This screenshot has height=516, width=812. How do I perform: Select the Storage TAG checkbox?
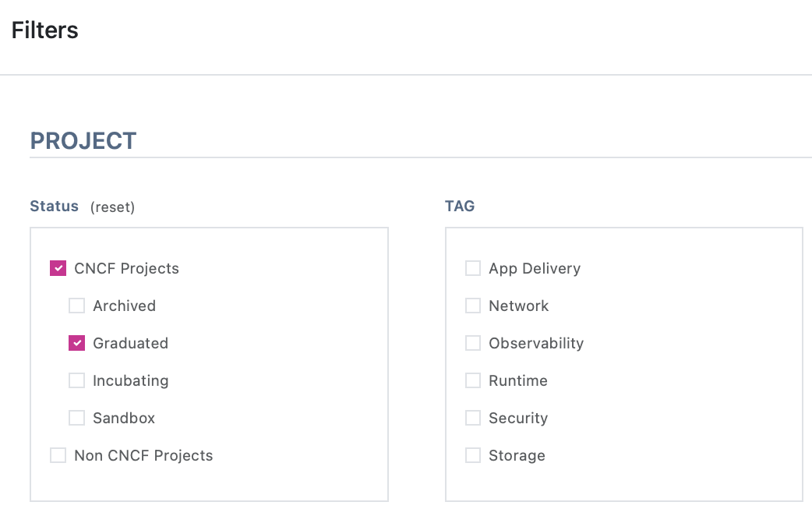click(472, 455)
